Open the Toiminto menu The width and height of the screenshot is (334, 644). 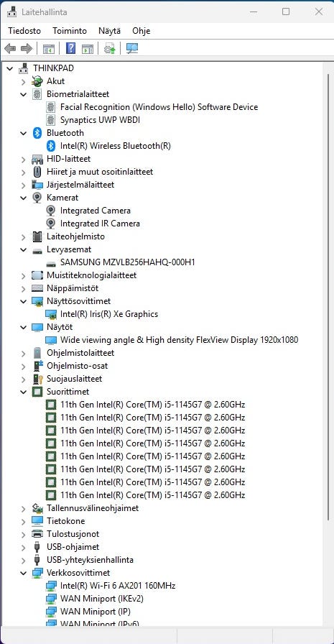70,31
